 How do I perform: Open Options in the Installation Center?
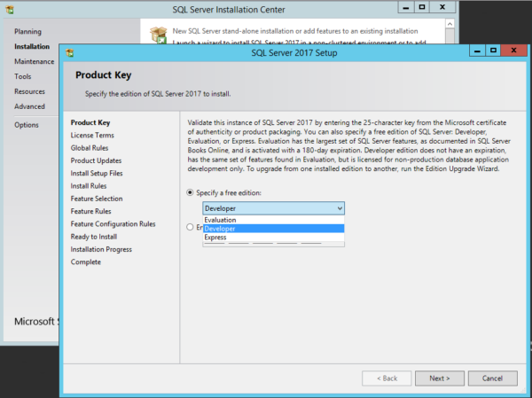[x=27, y=125]
